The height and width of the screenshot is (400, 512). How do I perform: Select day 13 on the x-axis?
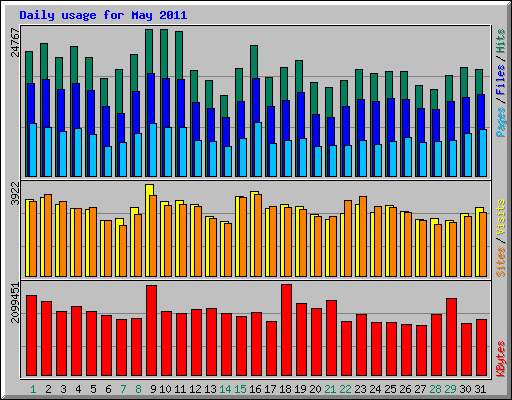210,389
